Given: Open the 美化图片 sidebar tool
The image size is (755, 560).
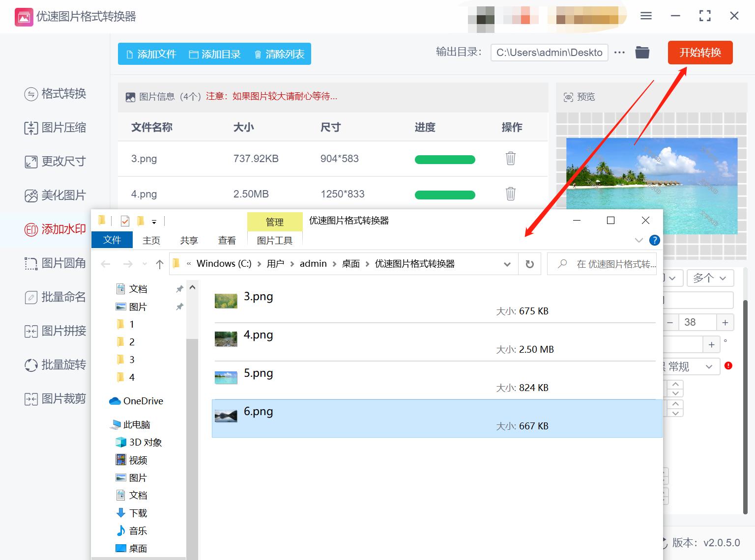Looking at the screenshot, I should point(55,195).
